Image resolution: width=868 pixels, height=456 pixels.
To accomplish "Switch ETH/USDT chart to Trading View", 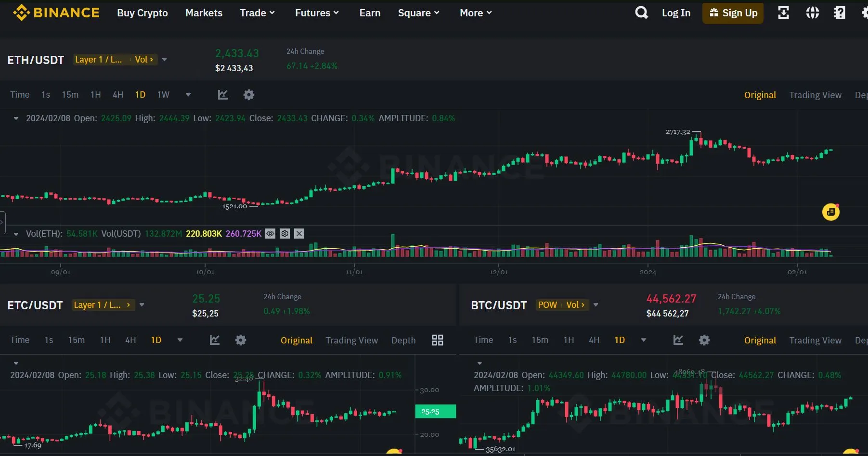I will click(816, 95).
